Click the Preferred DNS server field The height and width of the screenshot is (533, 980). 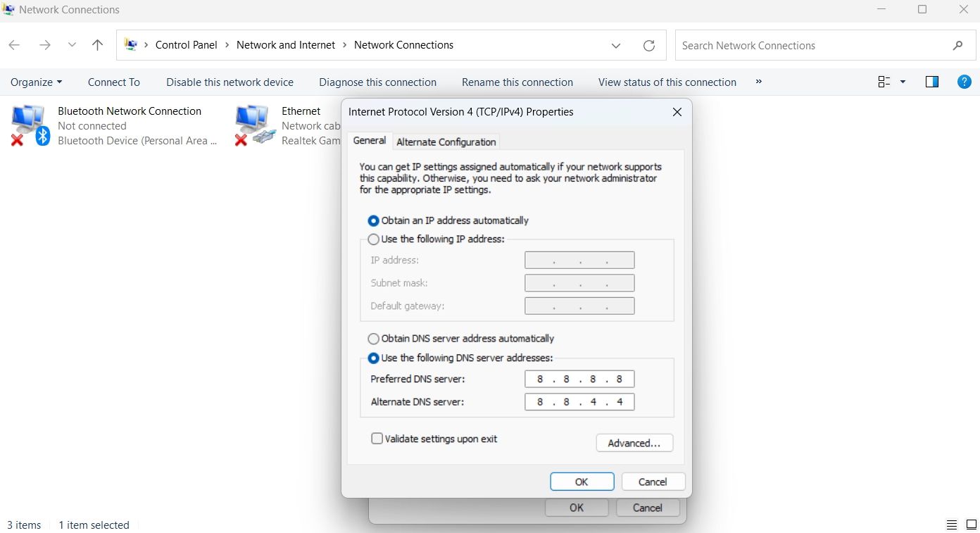[x=579, y=379]
